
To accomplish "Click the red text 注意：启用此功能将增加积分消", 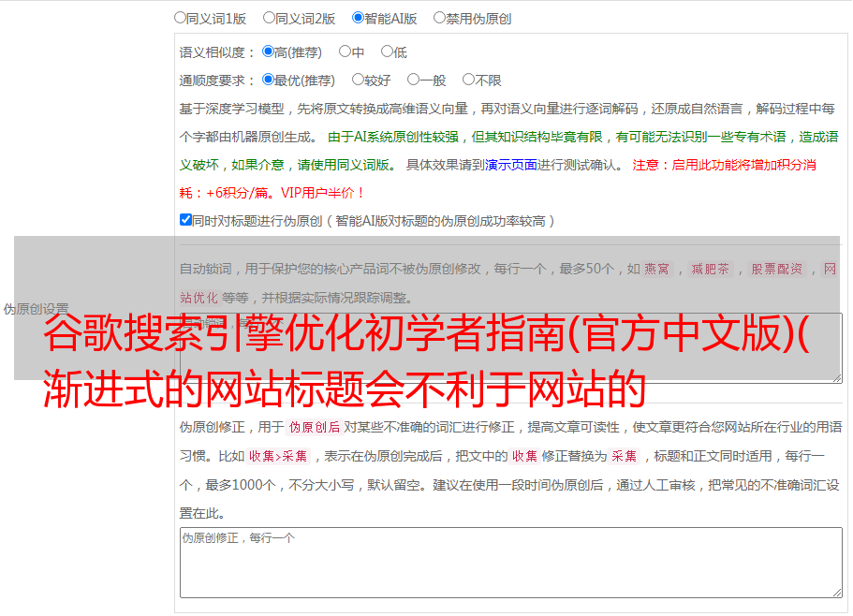I will point(724,165).
